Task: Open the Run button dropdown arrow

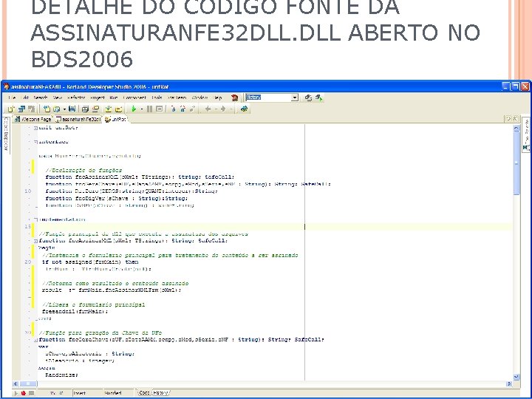Action: (x=141, y=109)
